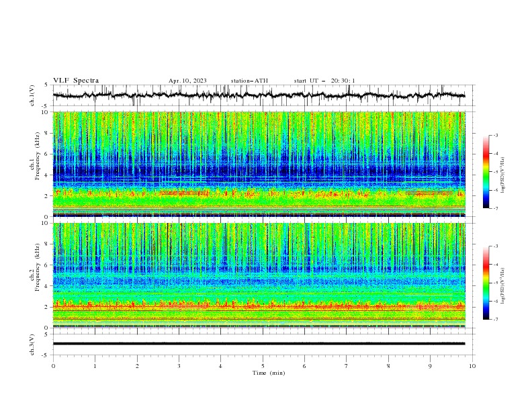Click the "Time (min)" axis title

pyautogui.click(x=269, y=373)
